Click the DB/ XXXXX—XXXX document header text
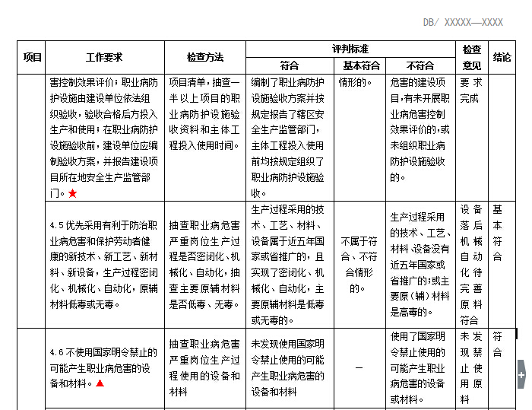This screenshot has height=410, width=532. tap(463, 22)
